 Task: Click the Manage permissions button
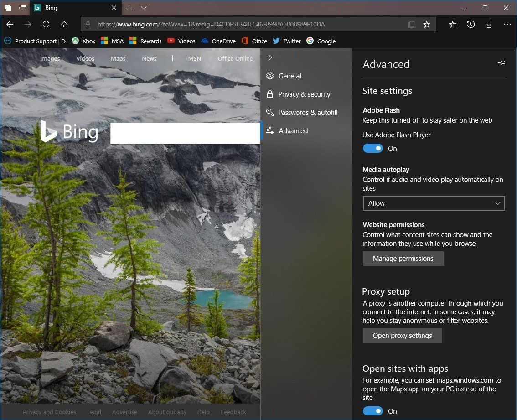403,259
